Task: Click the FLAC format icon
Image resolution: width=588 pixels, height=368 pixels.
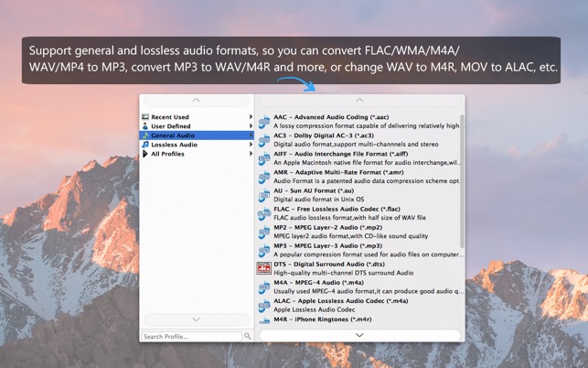Action: [264, 213]
